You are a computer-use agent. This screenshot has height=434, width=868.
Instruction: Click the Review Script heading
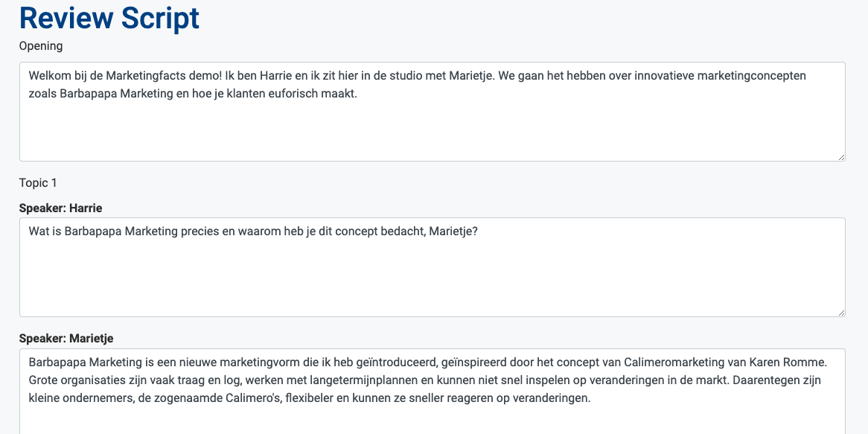[x=109, y=18]
